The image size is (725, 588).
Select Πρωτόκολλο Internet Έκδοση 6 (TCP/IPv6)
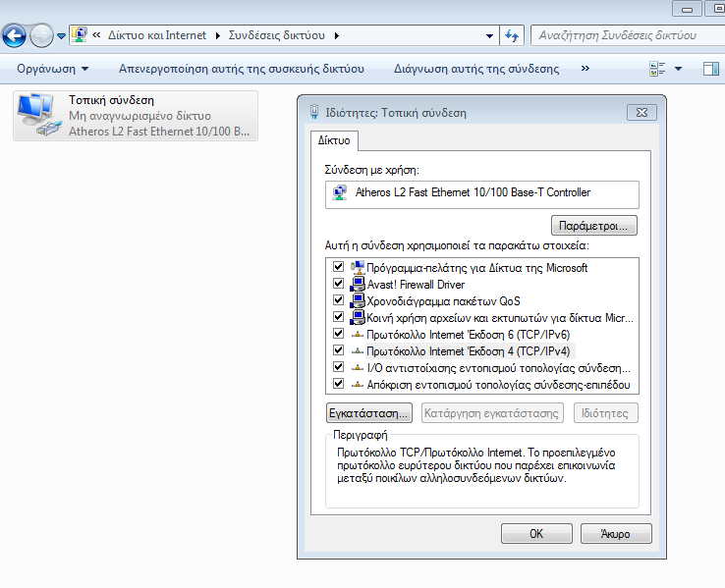point(468,335)
